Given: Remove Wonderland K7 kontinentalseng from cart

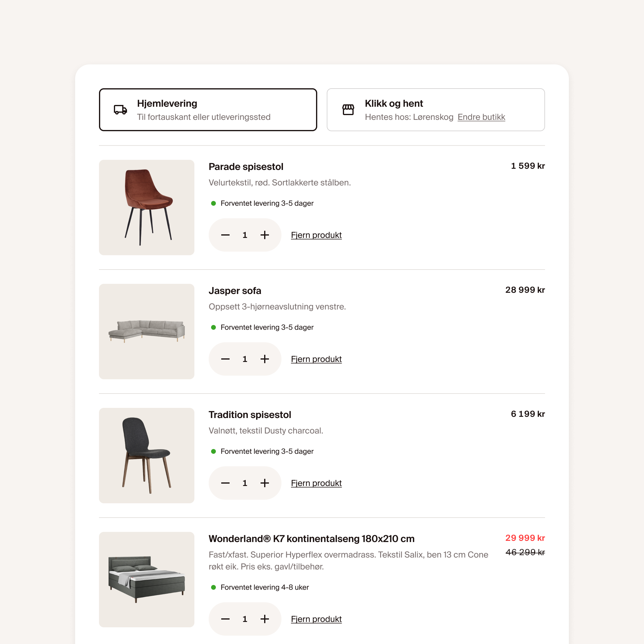Looking at the screenshot, I should pos(316,619).
